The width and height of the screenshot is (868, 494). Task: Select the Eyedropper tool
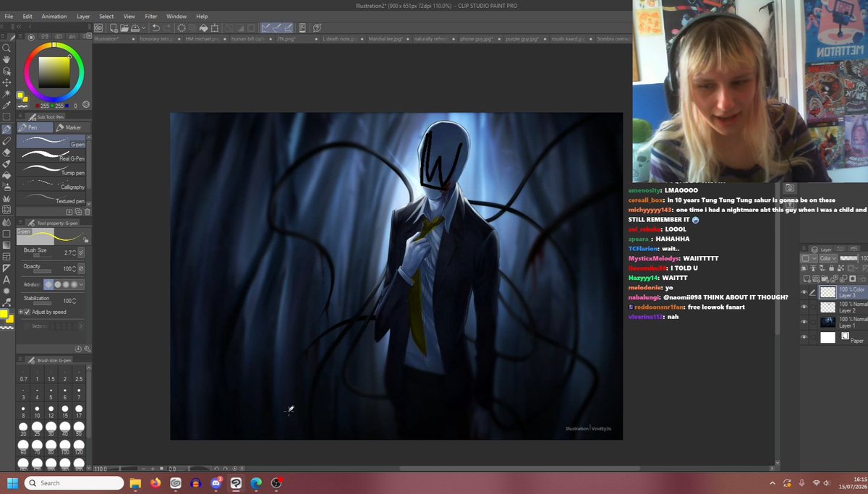pos(7,106)
